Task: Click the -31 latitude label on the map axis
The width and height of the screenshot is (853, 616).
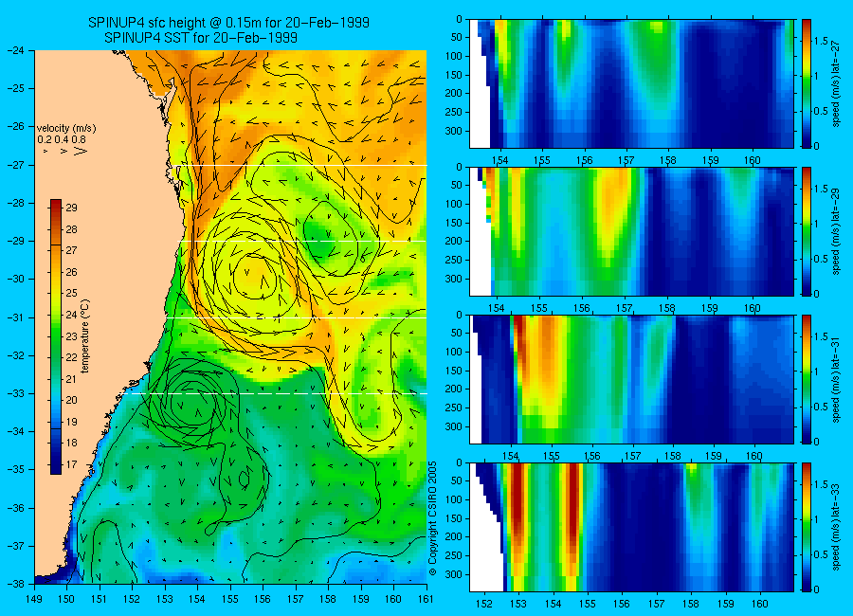Action: [x=15, y=317]
